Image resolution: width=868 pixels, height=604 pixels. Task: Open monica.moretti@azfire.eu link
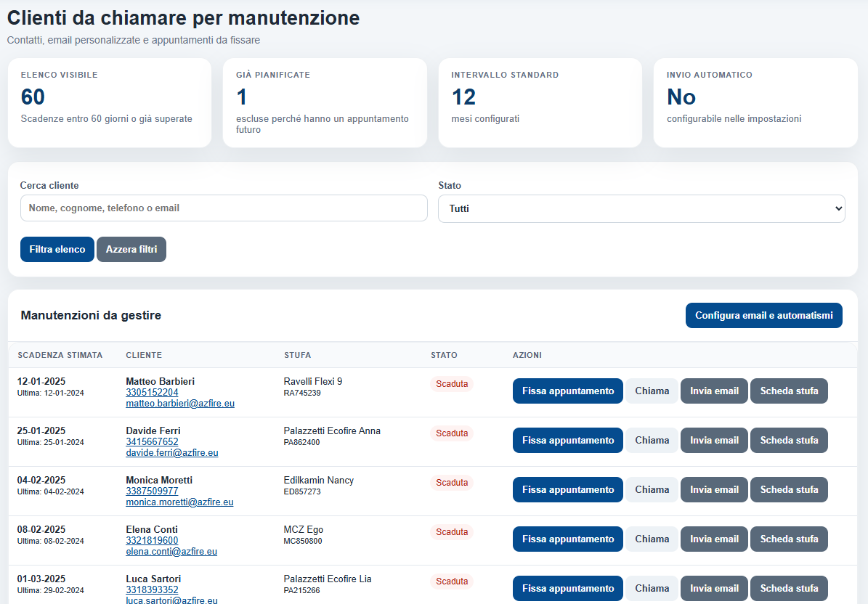coord(179,502)
